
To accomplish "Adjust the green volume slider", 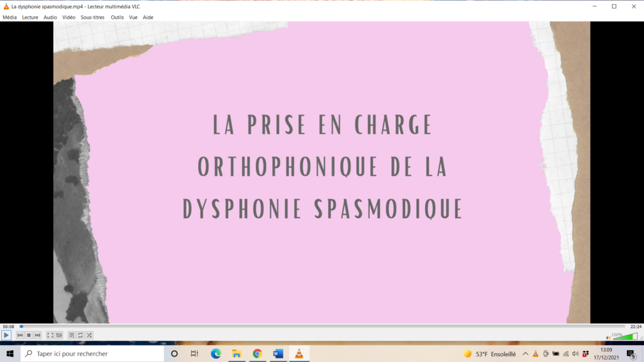I will pos(624,337).
